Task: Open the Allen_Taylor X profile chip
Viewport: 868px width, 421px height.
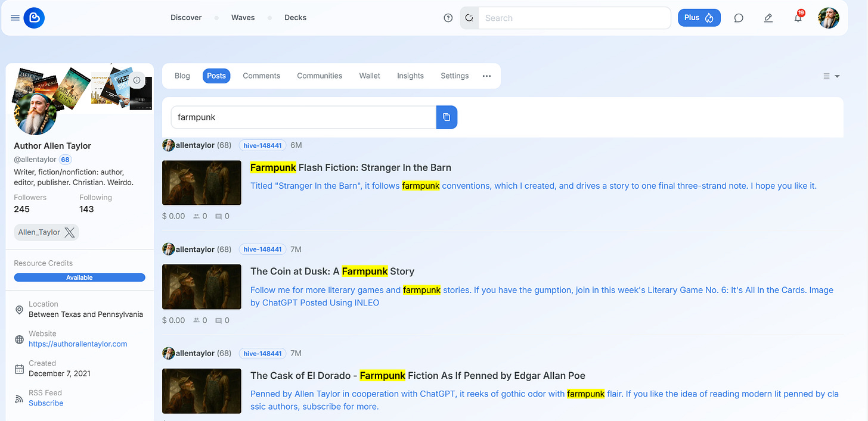Action: click(x=46, y=232)
